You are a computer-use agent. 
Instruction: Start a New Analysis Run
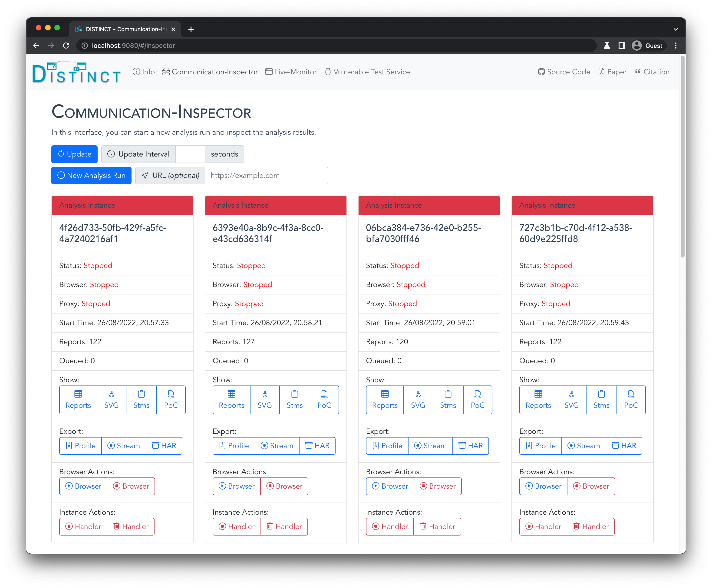(91, 176)
